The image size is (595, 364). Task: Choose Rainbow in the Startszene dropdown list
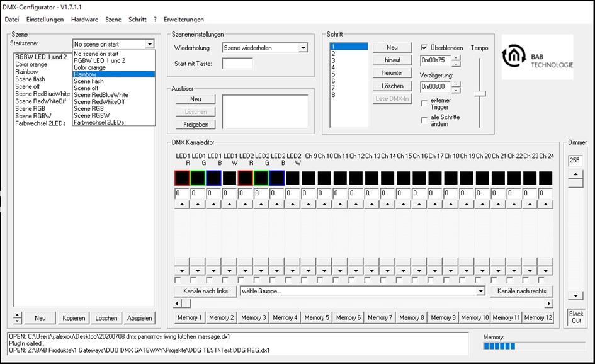(x=114, y=74)
